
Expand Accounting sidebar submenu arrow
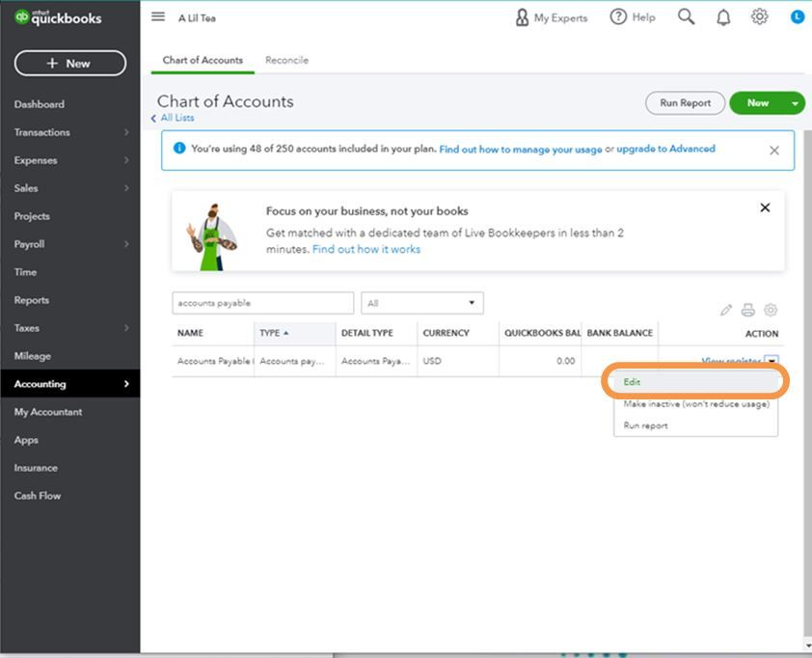pyautogui.click(x=126, y=384)
